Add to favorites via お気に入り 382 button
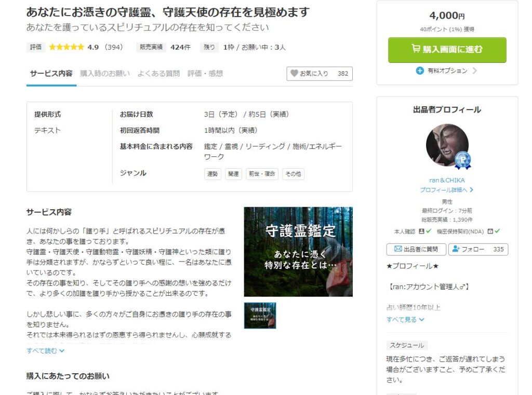This screenshot has width=532, height=395. [x=320, y=74]
